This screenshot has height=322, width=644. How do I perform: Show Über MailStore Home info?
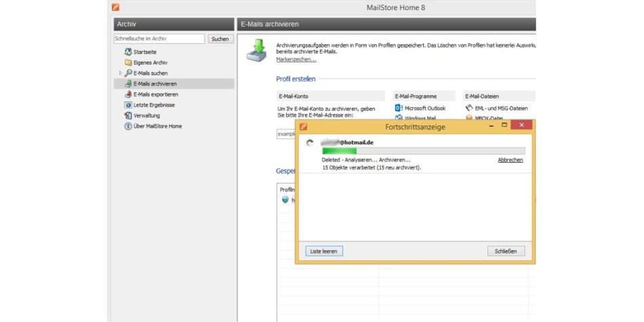click(x=157, y=126)
